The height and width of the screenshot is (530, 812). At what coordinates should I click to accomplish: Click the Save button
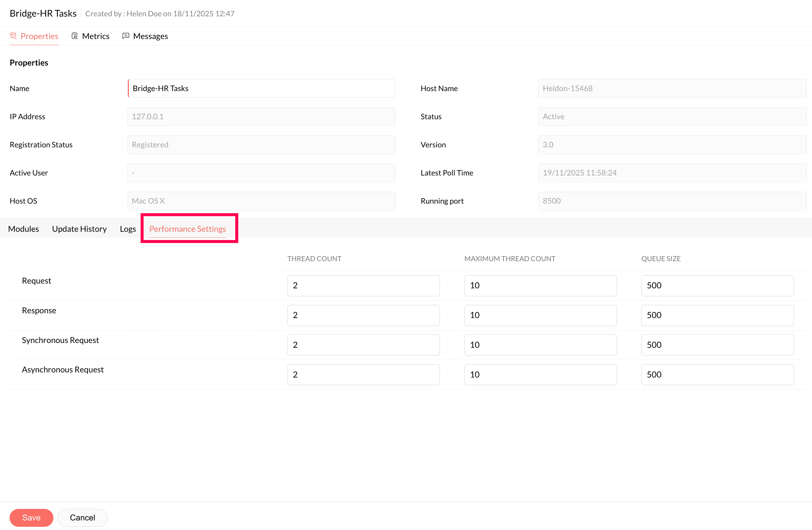pyautogui.click(x=31, y=517)
